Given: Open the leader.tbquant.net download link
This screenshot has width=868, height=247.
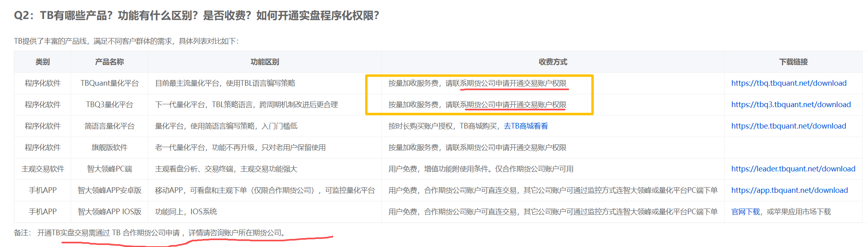Looking at the screenshot, I should pyautogui.click(x=793, y=169).
